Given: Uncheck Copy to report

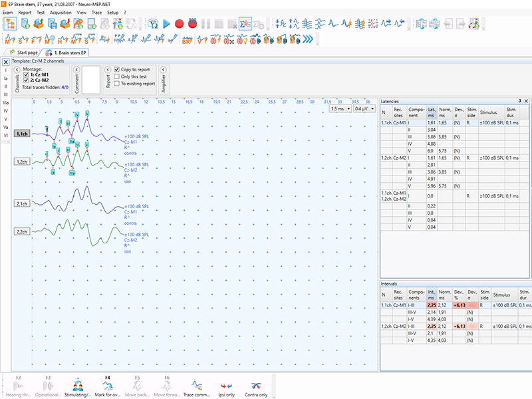Looking at the screenshot, I should pyautogui.click(x=117, y=69).
